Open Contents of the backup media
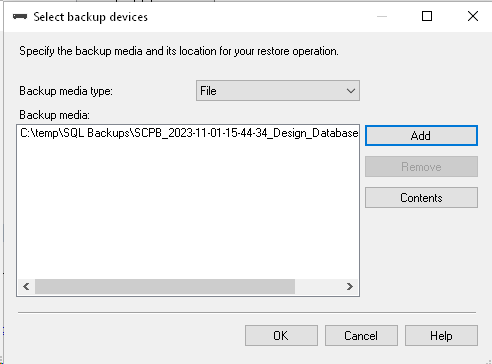 tap(421, 198)
